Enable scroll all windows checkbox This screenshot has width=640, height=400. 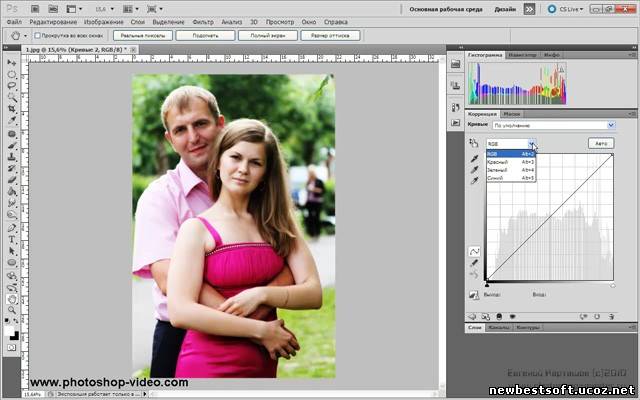(37, 36)
